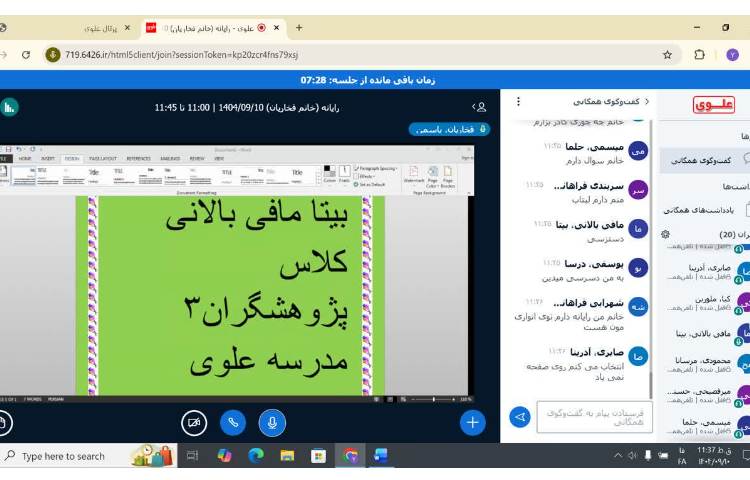
Task: Open the Colors dropdown in Word Design ribbon
Action: (330, 174)
